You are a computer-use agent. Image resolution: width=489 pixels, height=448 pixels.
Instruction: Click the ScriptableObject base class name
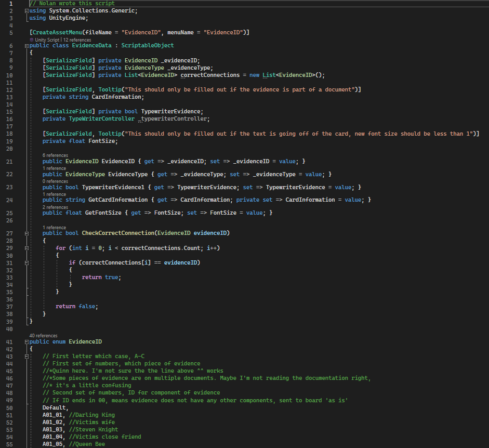click(148, 46)
